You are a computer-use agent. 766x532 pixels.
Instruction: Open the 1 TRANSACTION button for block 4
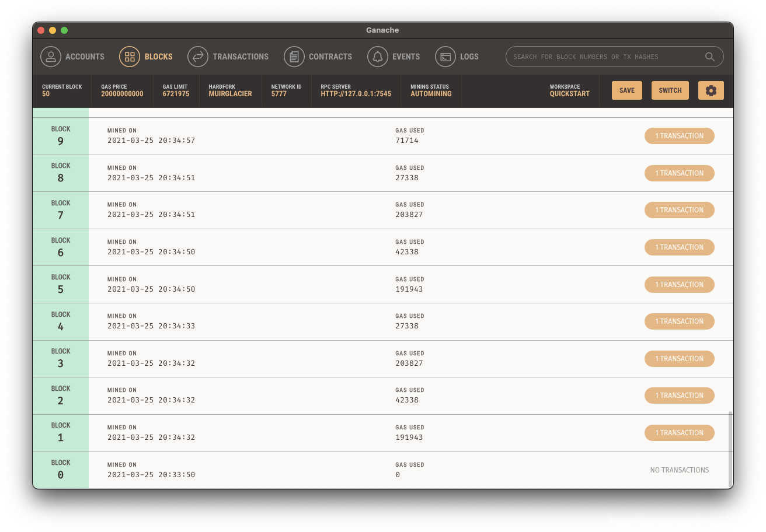point(680,321)
